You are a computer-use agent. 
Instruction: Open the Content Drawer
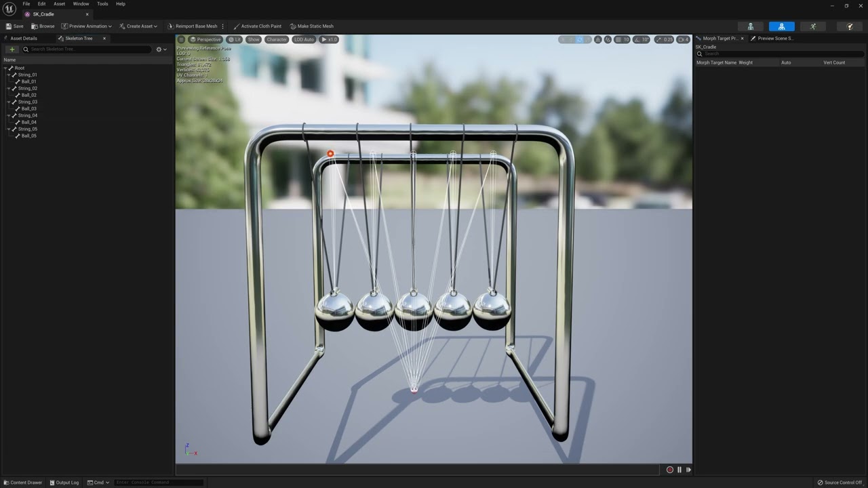click(22, 483)
